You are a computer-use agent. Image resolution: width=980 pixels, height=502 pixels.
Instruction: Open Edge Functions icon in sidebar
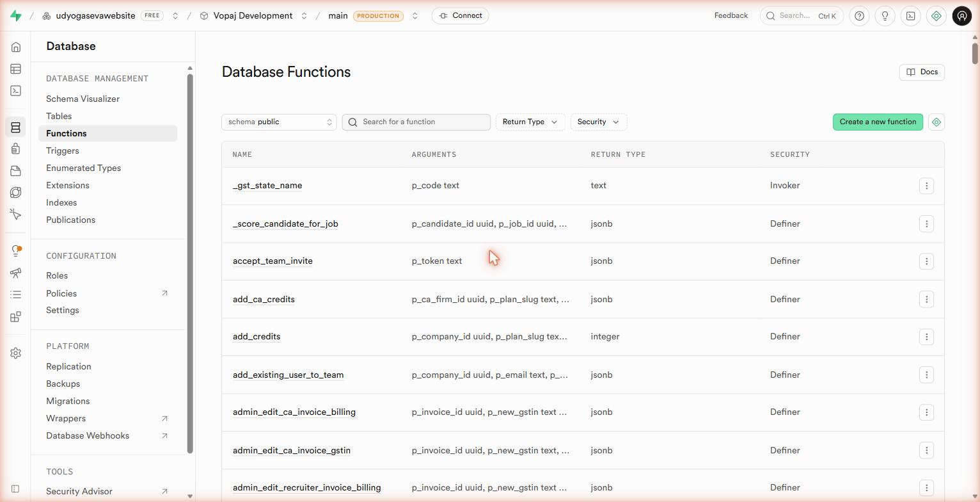(16, 193)
